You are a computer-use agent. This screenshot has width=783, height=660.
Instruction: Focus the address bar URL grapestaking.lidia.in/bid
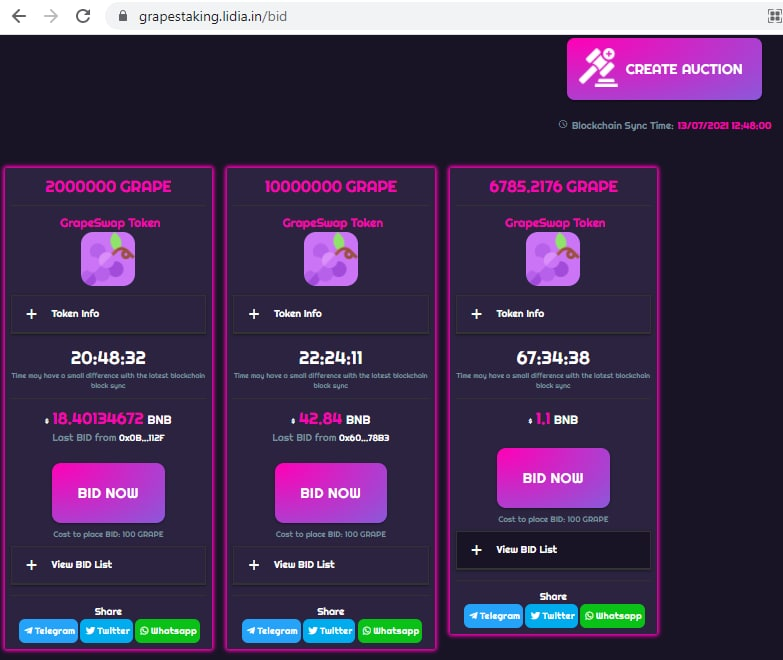(213, 16)
